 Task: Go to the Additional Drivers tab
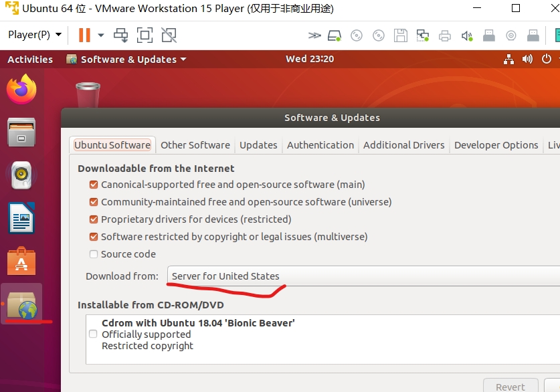[403, 145]
